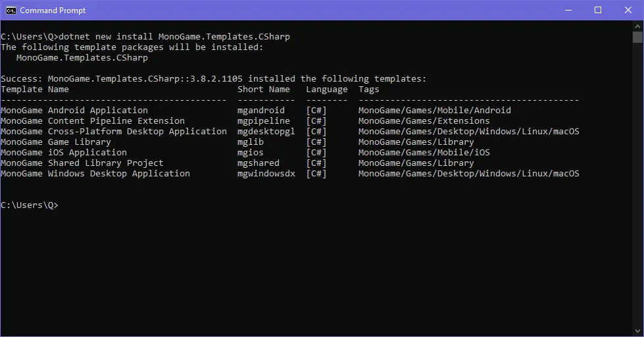644x337 pixels.
Task: Click 'MonoGame Game Library' template name
Action: tap(56, 142)
